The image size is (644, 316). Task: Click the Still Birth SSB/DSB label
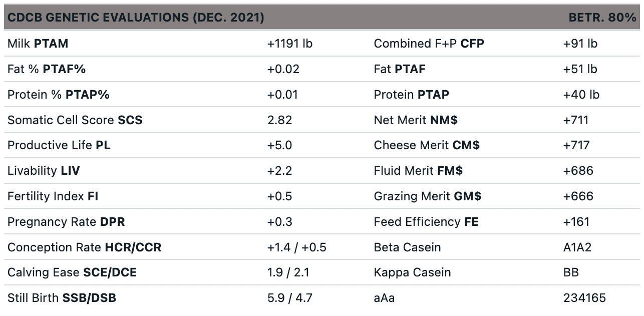pos(62,298)
